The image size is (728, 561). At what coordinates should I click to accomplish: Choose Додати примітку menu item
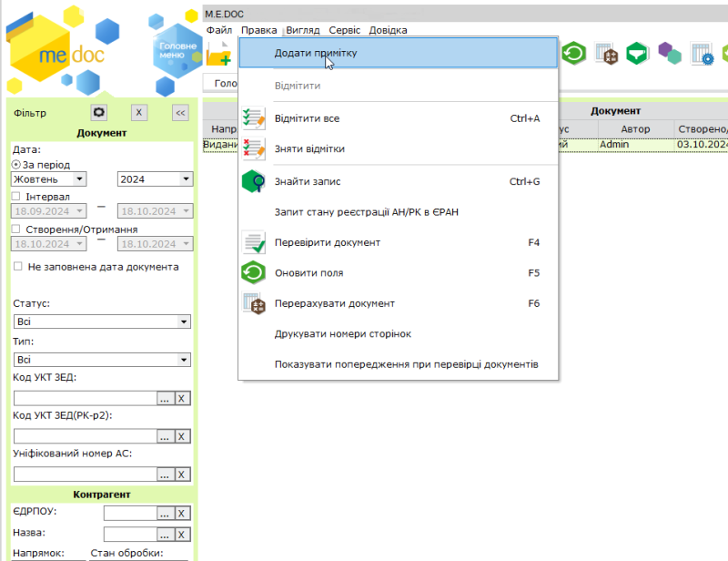coord(399,53)
